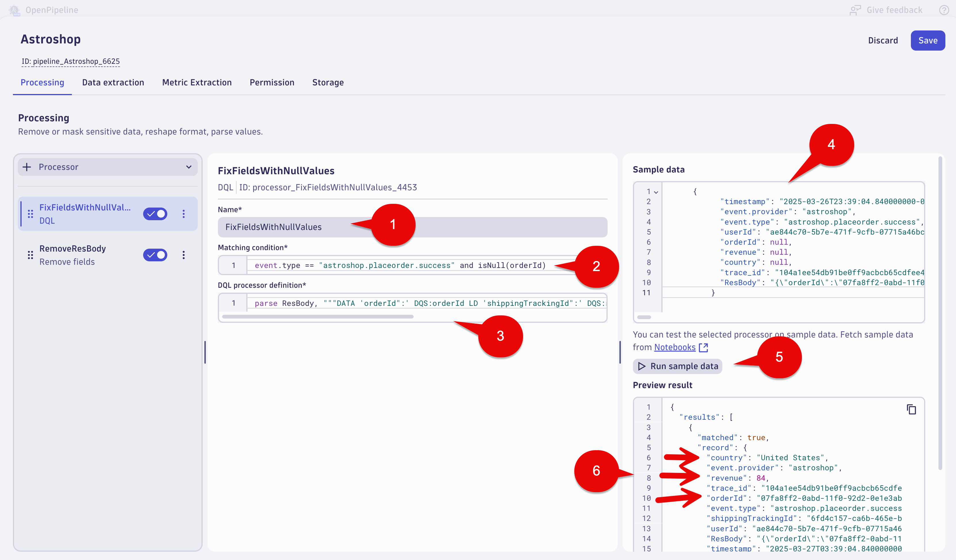Click the pipeline ID pipeline_Astroshop_6625 text

[x=70, y=62]
